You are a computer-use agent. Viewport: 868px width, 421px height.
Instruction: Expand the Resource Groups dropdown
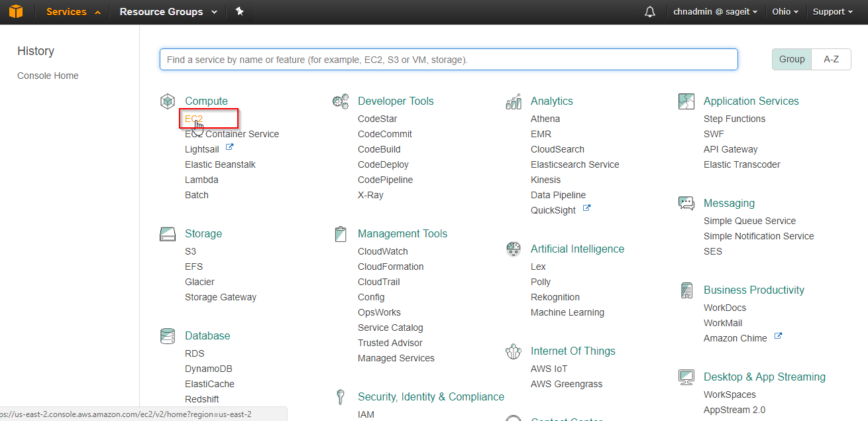168,12
